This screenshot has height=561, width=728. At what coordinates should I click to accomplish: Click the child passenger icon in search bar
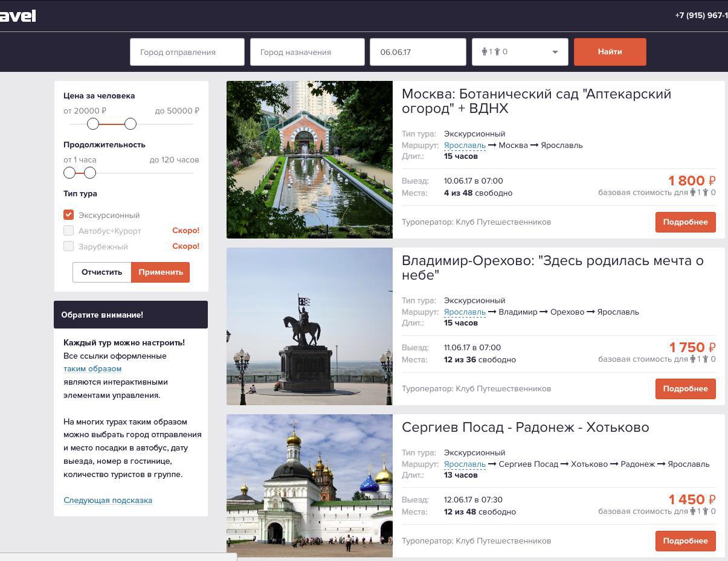(498, 52)
